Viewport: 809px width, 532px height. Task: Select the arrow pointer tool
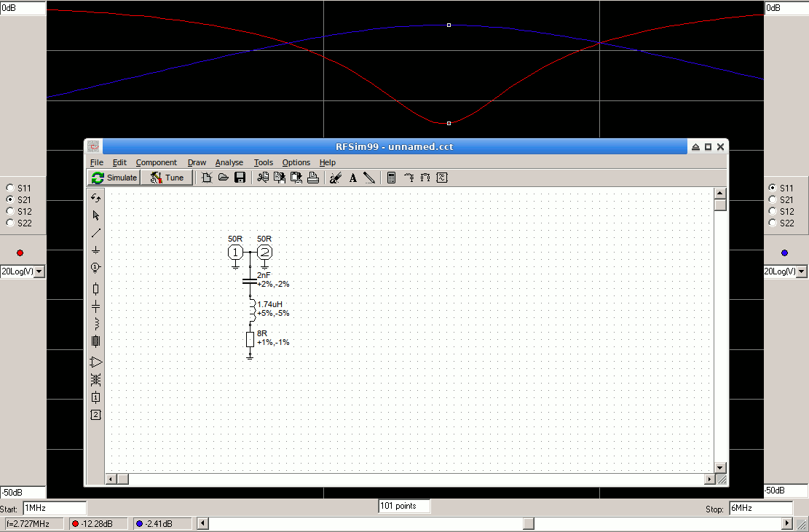point(95,215)
